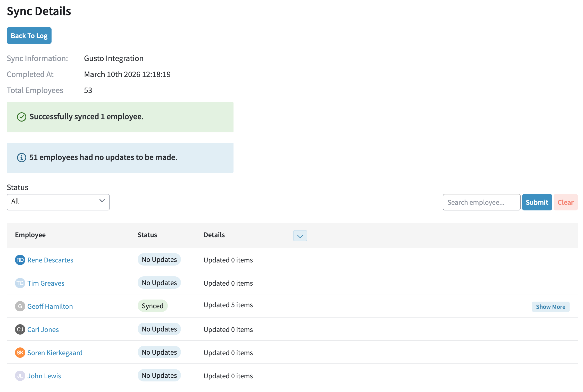The image size is (583, 392).
Task: Go back with Back To Log button
Action: pyautogui.click(x=29, y=36)
